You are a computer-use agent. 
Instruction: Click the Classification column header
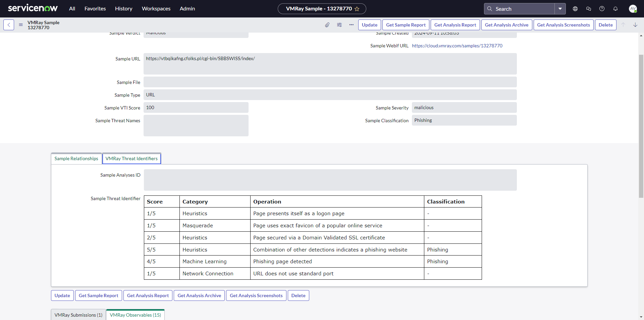(453, 201)
